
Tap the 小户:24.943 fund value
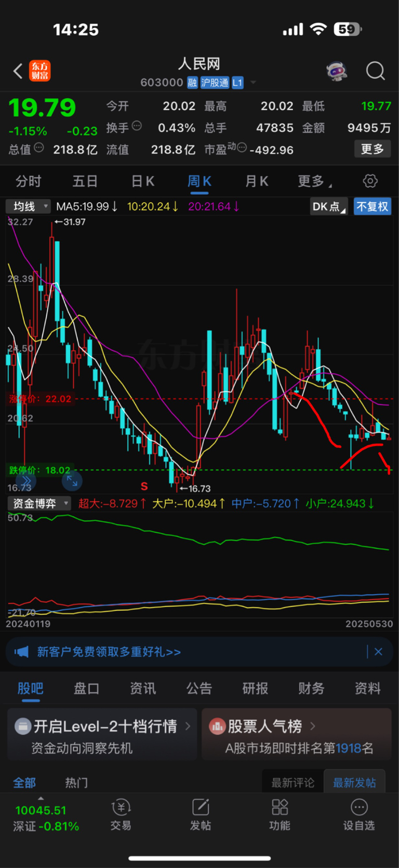(x=340, y=503)
